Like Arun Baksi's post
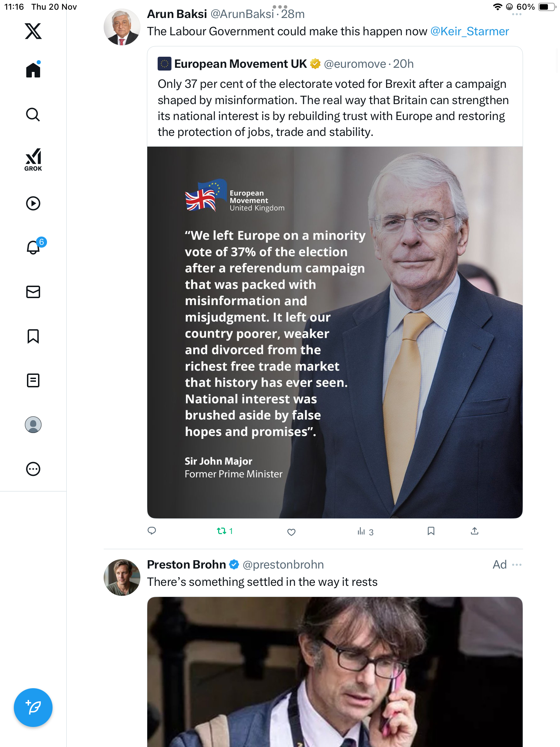Image resolution: width=560 pixels, height=747 pixels. (x=291, y=532)
